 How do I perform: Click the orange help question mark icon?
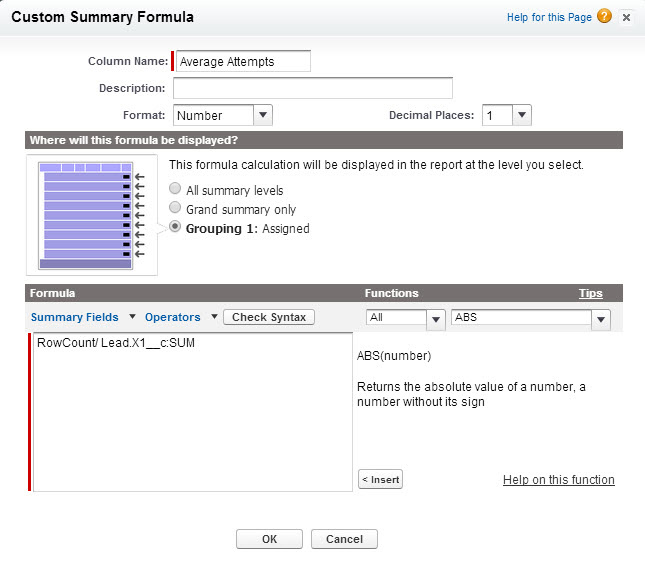(604, 16)
